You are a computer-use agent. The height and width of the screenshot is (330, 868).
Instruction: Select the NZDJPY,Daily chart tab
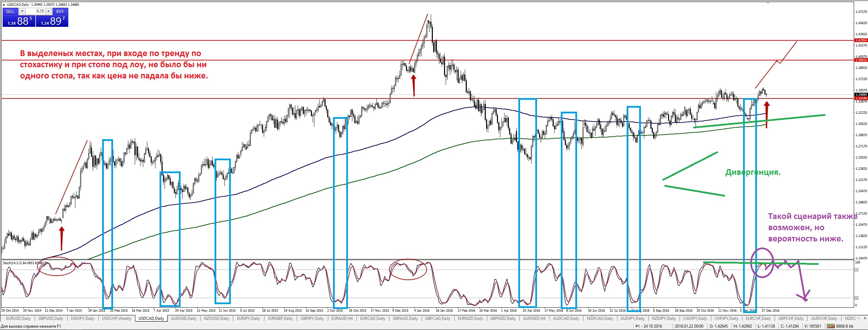[664, 318]
